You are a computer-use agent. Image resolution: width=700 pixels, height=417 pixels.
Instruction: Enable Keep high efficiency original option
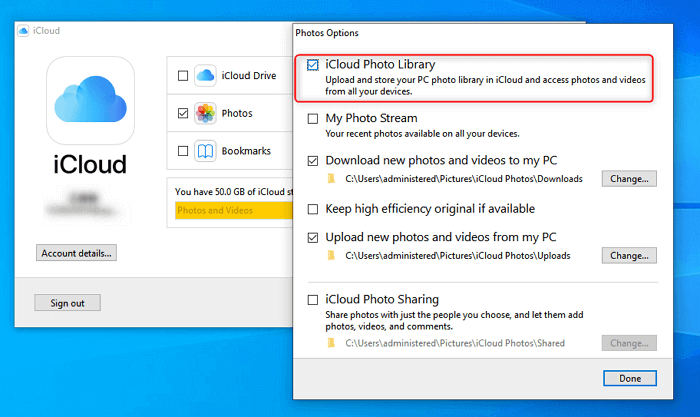click(313, 209)
